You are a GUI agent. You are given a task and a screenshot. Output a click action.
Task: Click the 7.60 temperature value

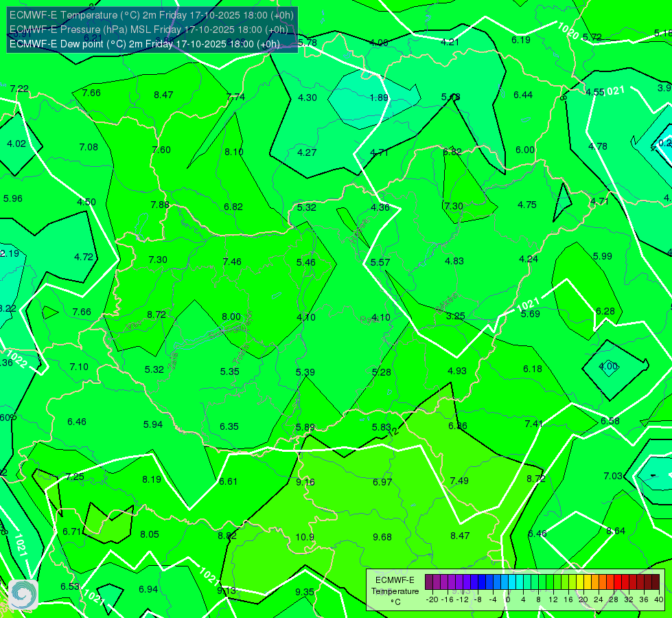(161, 150)
